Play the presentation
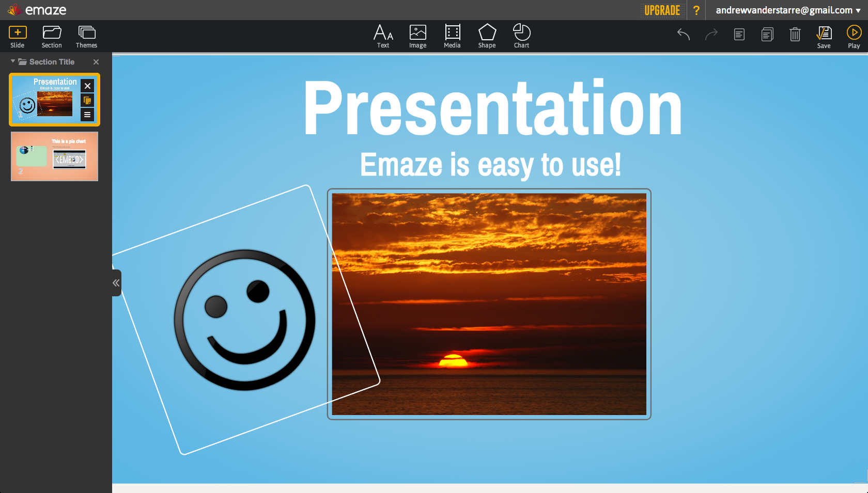This screenshot has height=493, width=868. pos(854,37)
